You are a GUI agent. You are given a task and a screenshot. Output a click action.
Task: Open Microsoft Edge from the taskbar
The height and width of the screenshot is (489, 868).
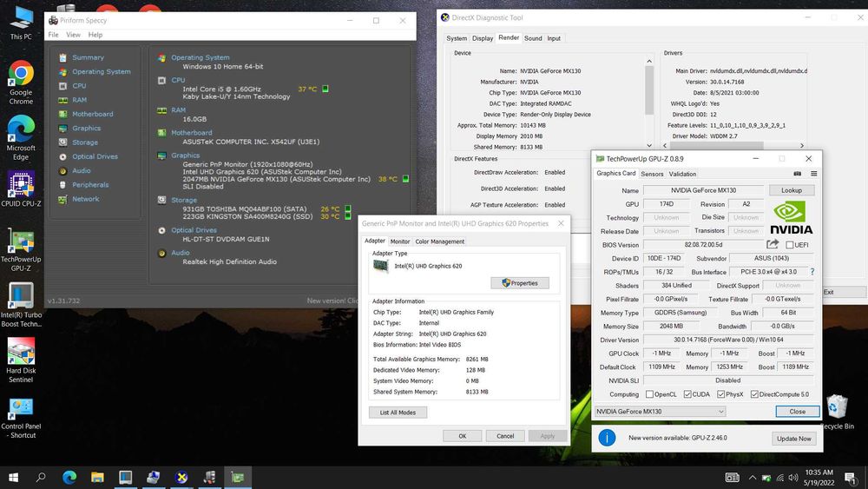click(x=69, y=477)
